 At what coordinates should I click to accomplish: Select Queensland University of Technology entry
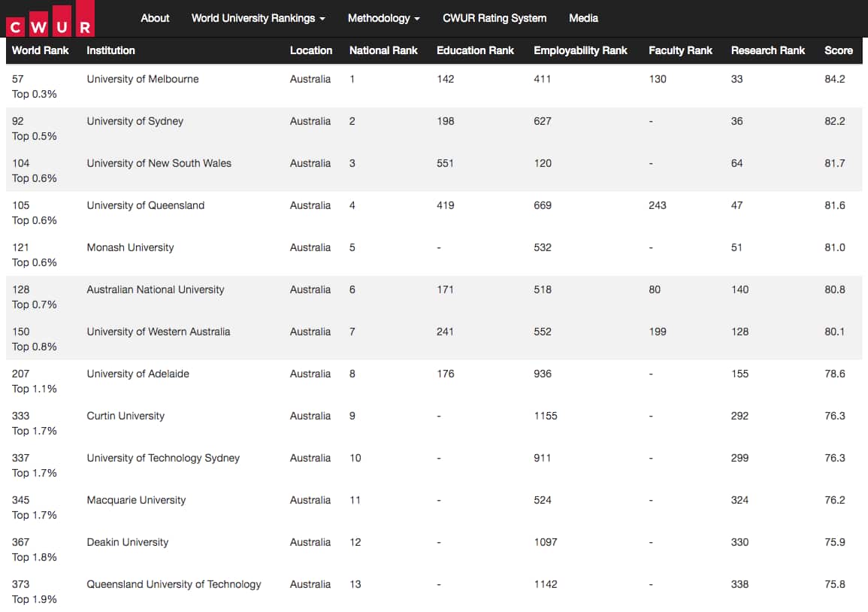point(174,584)
